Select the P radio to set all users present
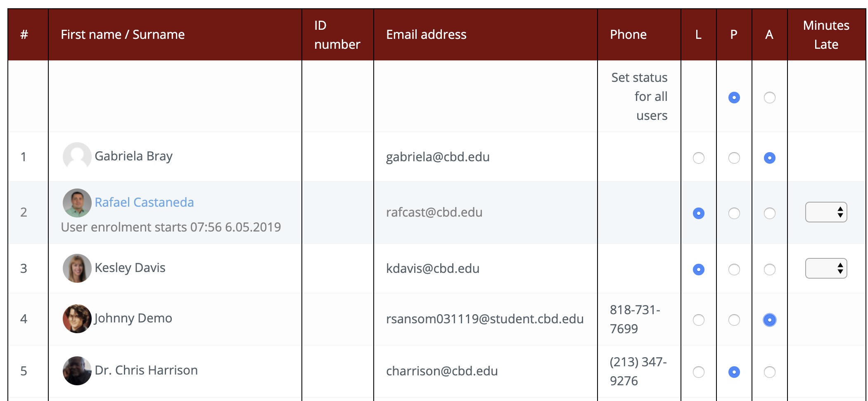The image size is (868, 401). pos(733,98)
